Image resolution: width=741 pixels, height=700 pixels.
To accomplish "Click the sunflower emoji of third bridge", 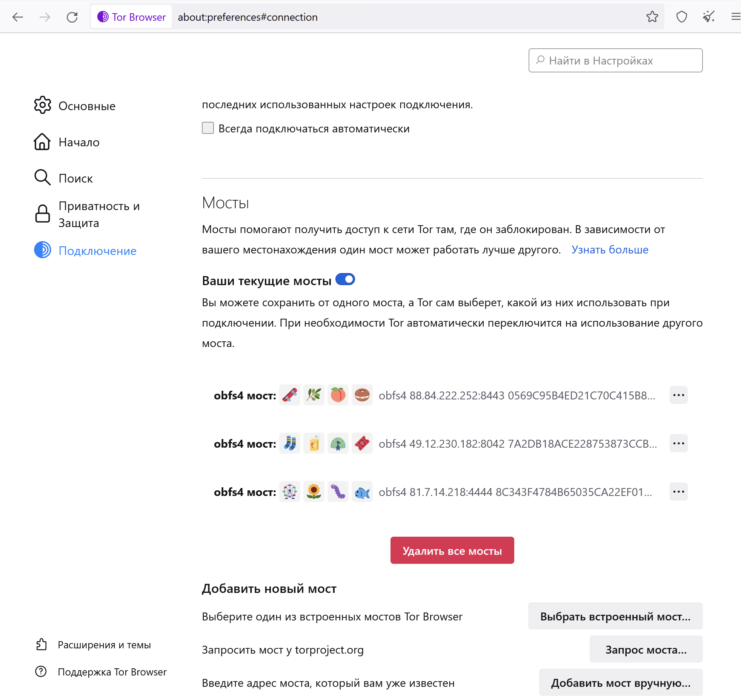I will pyautogui.click(x=314, y=491).
